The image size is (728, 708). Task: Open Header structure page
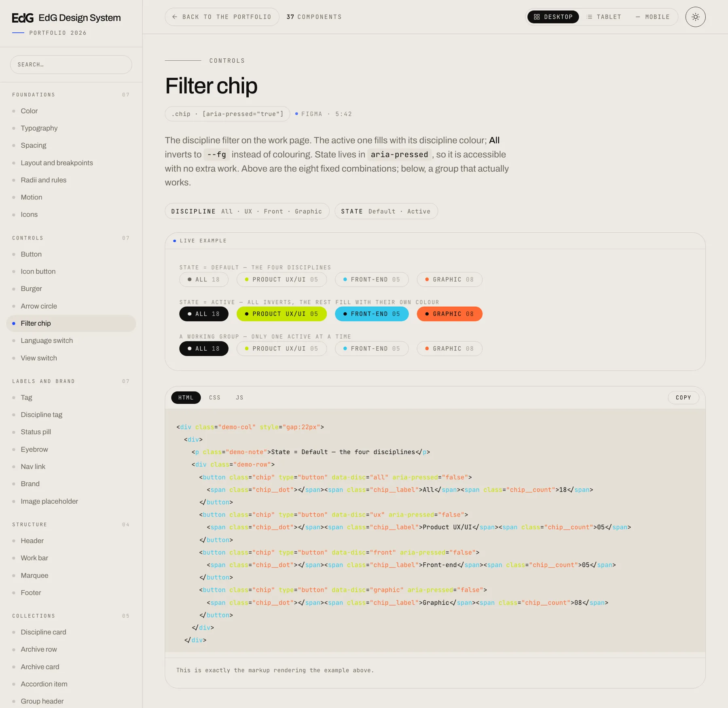[71, 541]
